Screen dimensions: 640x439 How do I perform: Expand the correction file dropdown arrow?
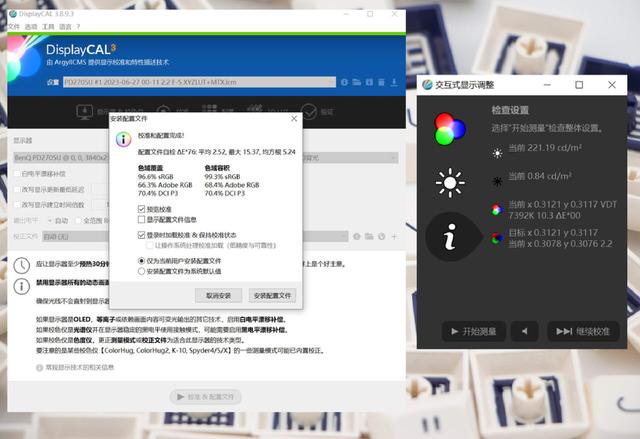pyautogui.click(x=343, y=237)
